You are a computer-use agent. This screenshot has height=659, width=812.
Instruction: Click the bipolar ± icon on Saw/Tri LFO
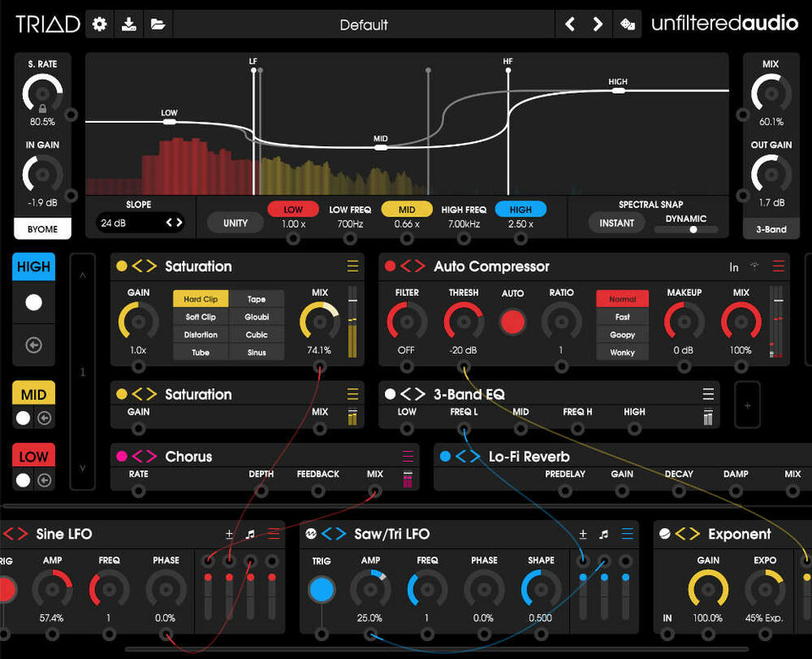pyautogui.click(x=583, y=534)
